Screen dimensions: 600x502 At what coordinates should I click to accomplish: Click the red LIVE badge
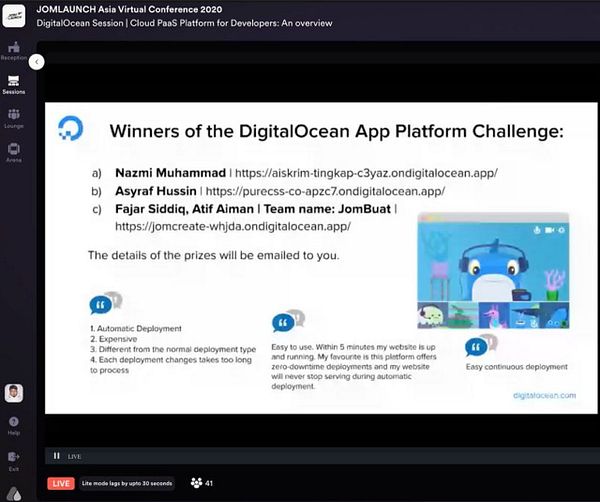[61, 483]
